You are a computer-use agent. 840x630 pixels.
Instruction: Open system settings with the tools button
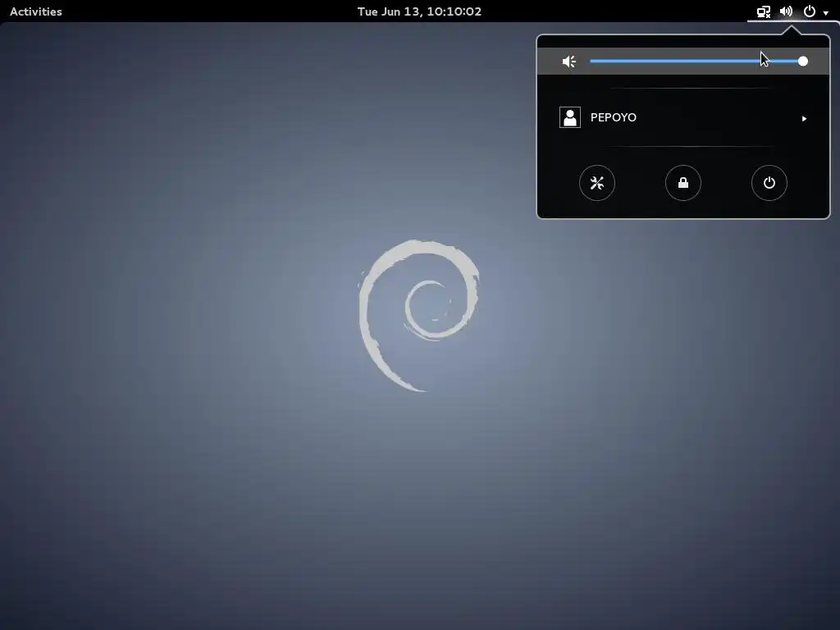click(x=597, y=183)
